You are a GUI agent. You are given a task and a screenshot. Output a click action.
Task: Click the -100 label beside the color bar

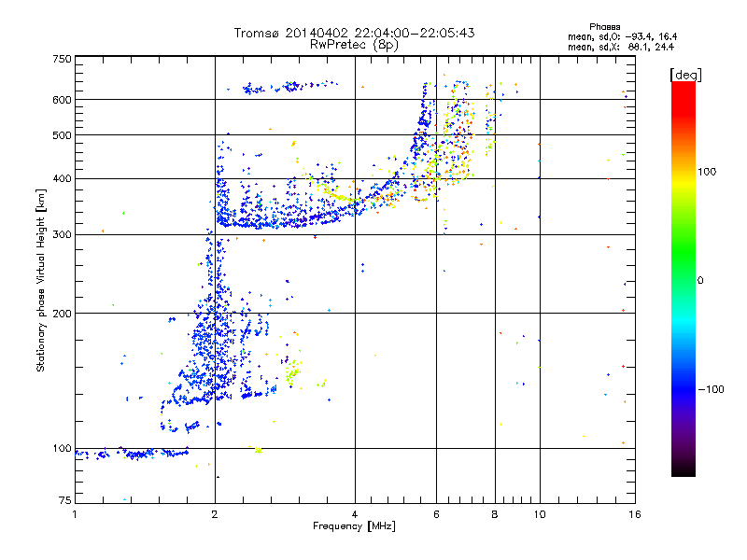click(711, 389)
